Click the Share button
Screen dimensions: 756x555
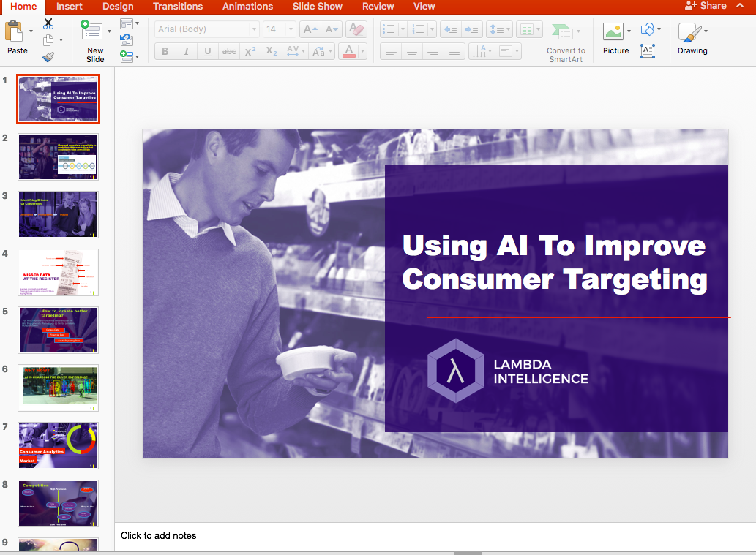click(706, 6)
